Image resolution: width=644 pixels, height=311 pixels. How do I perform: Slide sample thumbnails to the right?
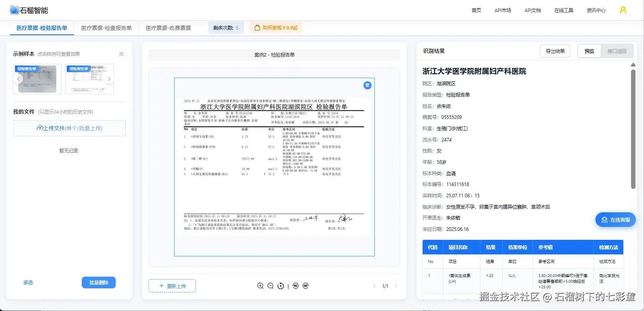(x=109, y=79)
